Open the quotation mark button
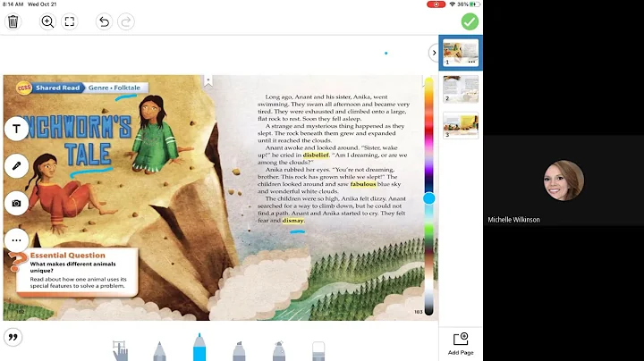The width and height of the screenshot is (644, 361). (13, 337)
